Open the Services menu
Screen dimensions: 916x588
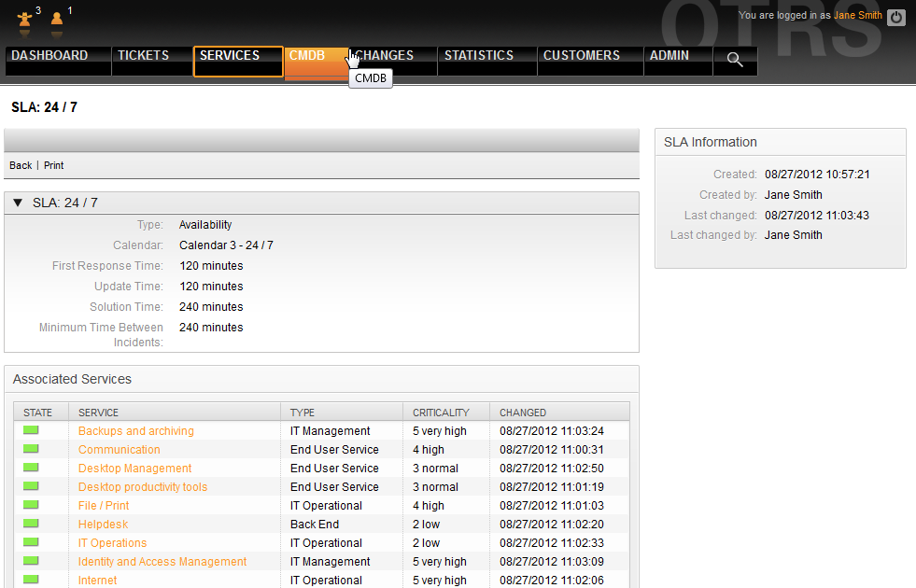pyautogui.click(x=230, y=56)
